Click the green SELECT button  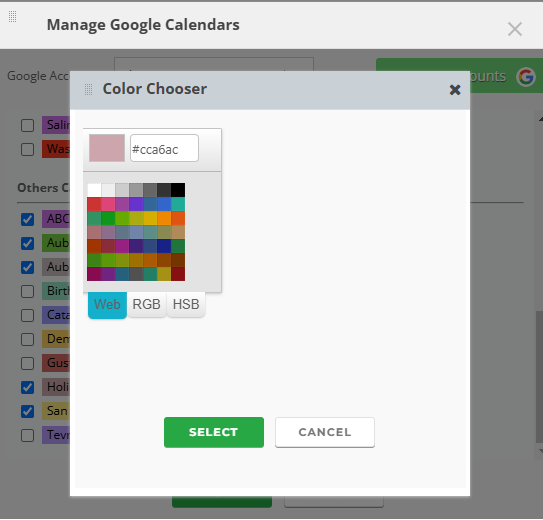click(x=214, y=432)
